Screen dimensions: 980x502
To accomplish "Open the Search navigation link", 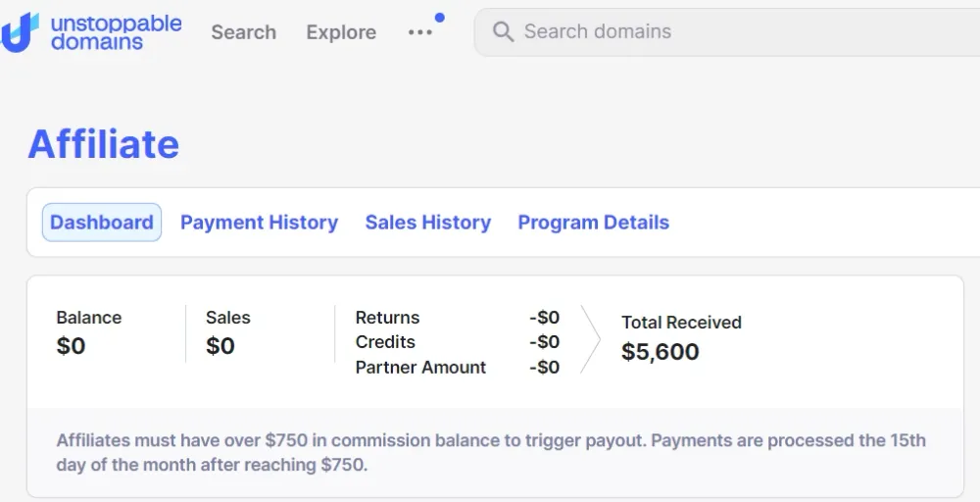I will point(243,32).
